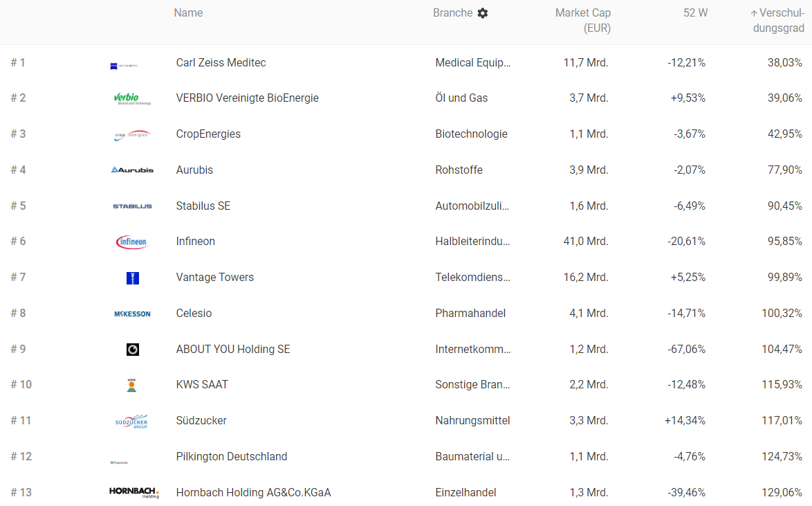Open the Branche column settings gear
Viewport: 812px width, 506px height.
click(x=483, y=13)
